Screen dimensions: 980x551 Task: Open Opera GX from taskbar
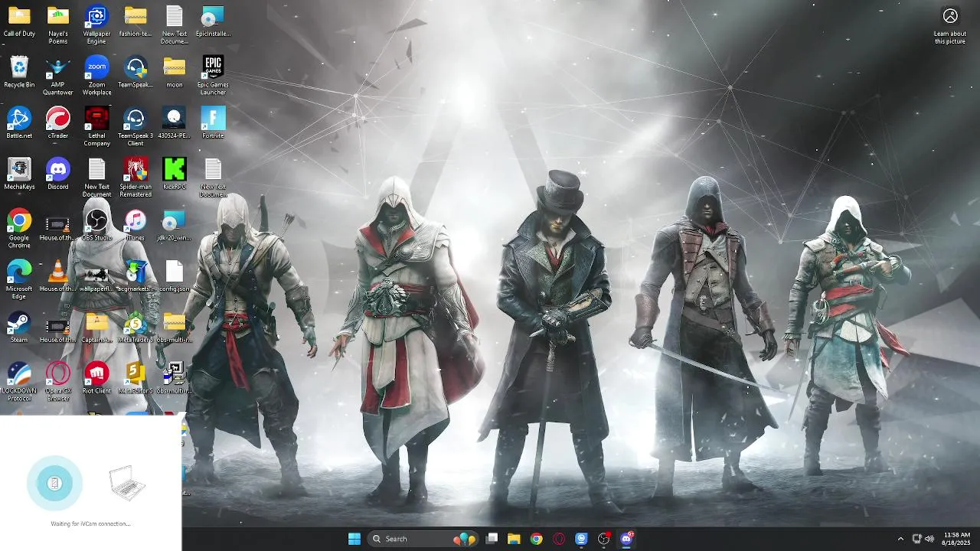click(x=559, y=539)
